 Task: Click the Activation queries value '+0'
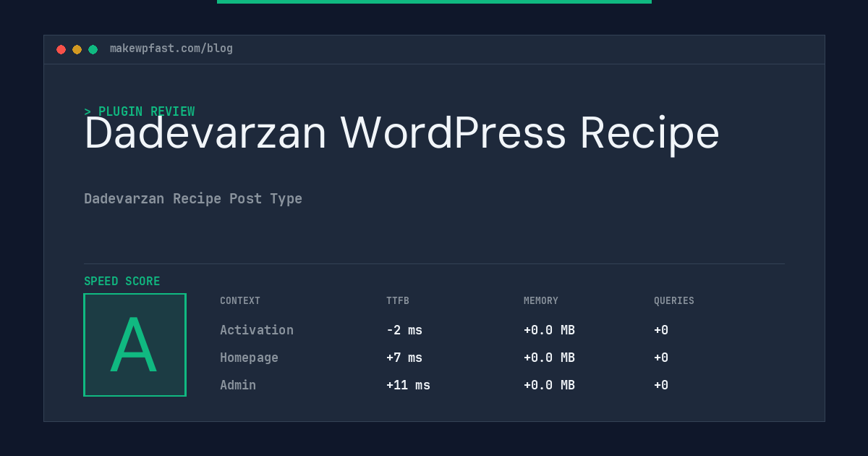661,330
